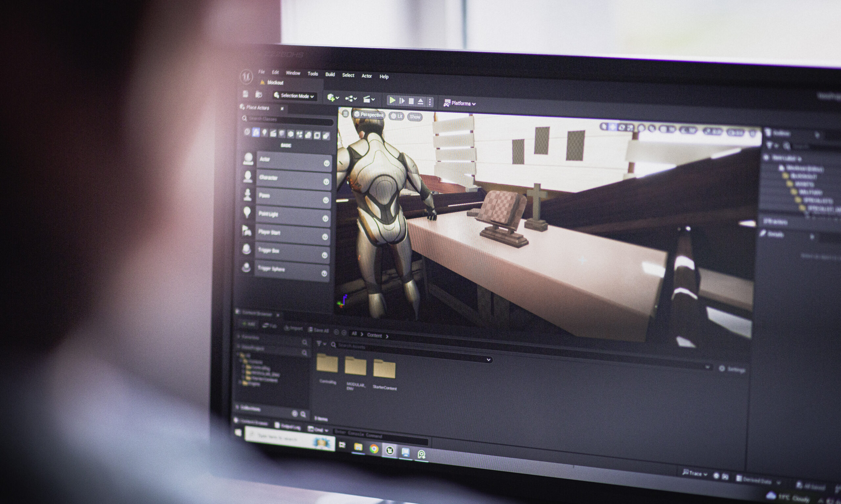Toggle the Perspective viewport type button

[x=369, y=115]
